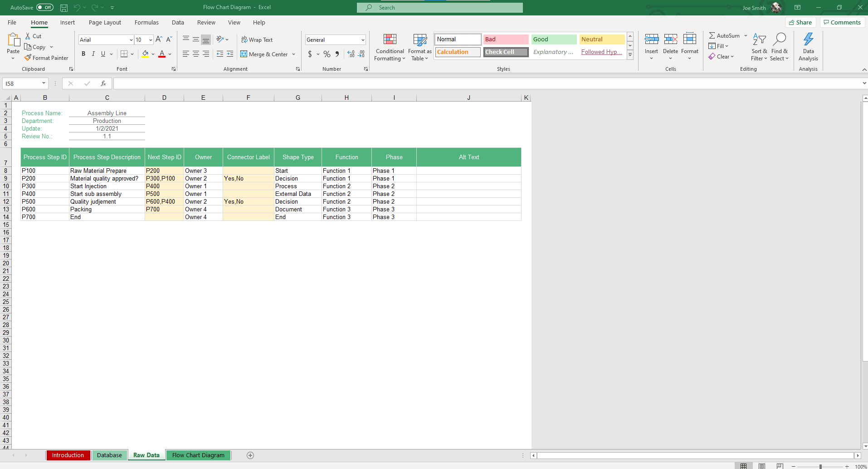Open Find & Select magnifier
The image size is (868, 469).
click(780, 47)
